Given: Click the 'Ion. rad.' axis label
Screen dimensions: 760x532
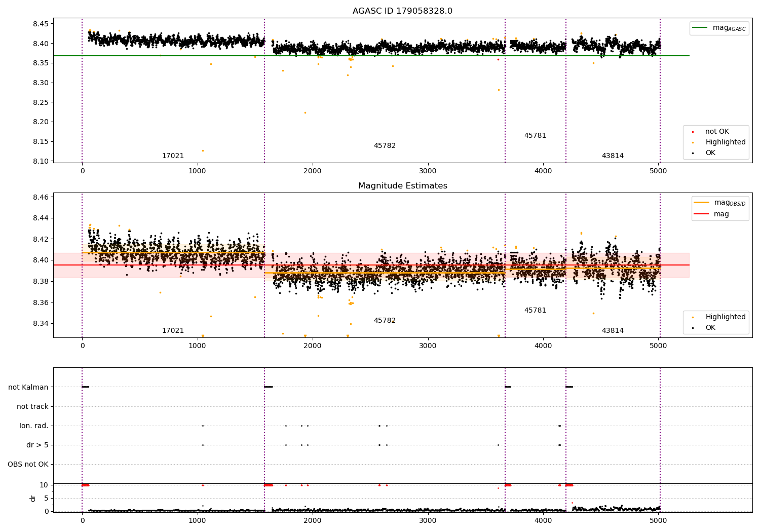Looking at the screenshot, I should (34, 426).
